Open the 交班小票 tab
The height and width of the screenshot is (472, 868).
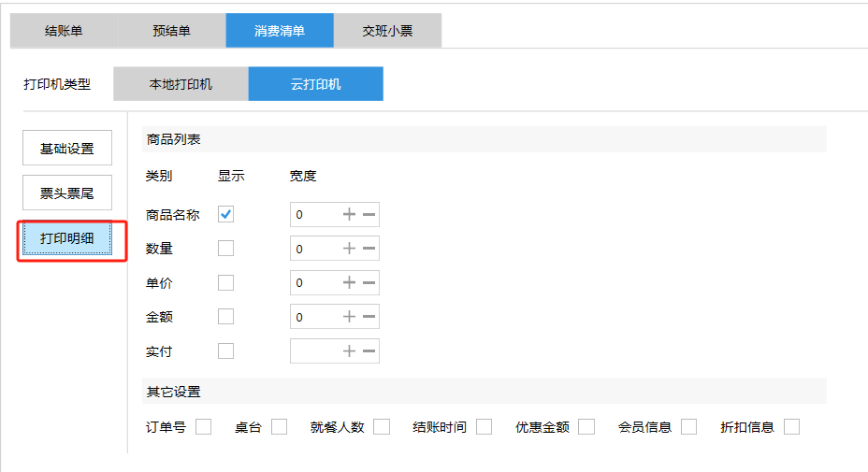tap(387, 31)
